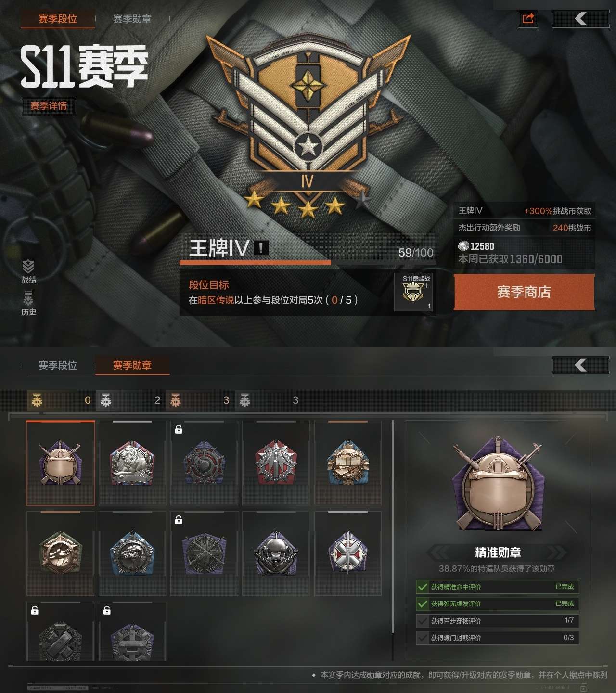Open the 战绩 records icon in sidebar
The width and height of the screenshot is (616, 693).
click(x=28, y=271)
